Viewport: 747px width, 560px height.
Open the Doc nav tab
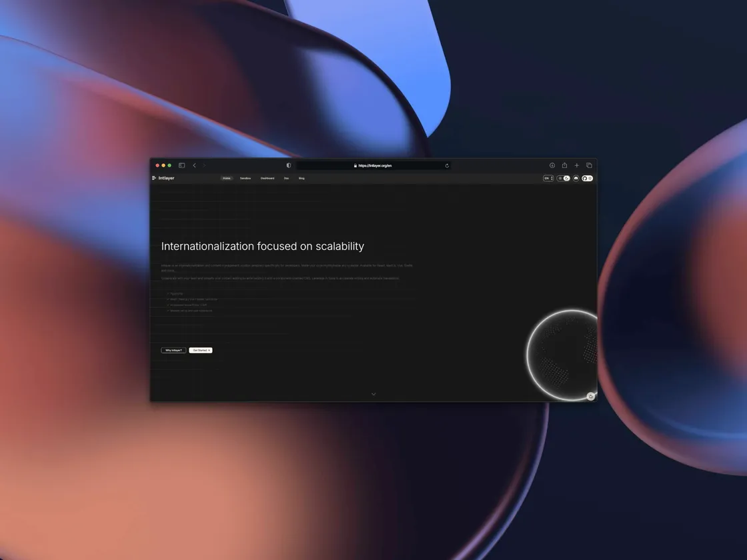286,178
